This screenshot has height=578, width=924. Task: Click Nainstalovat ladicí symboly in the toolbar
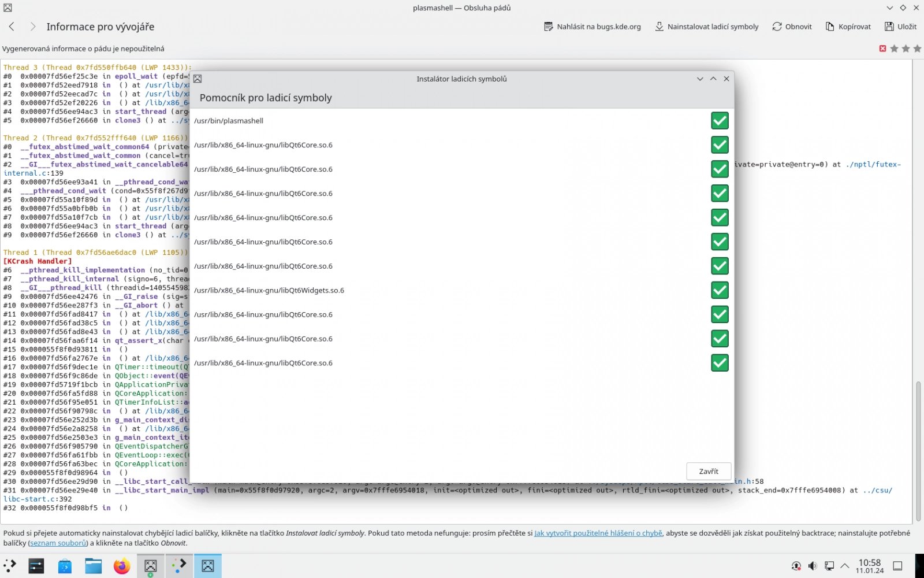coord(707,27)
